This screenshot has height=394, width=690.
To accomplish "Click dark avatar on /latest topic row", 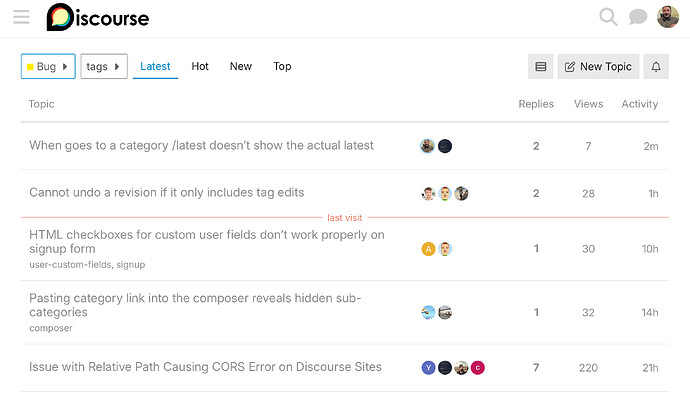I will tap(445, 146).
